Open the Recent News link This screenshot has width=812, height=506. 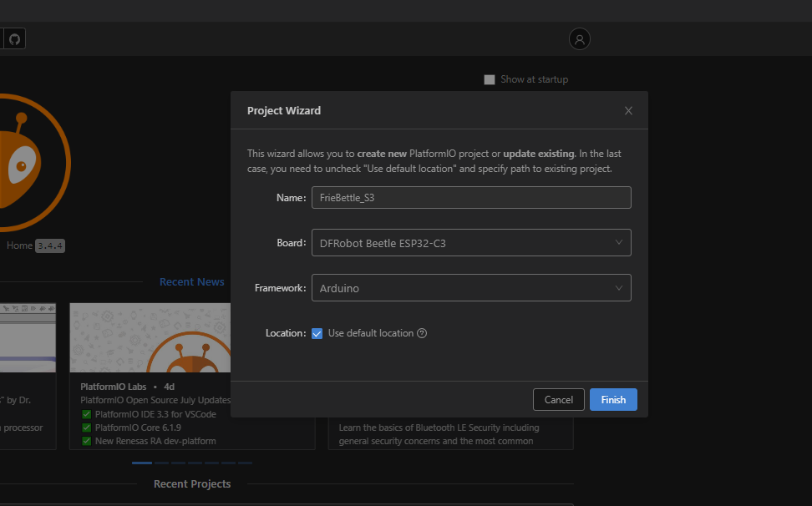pyautogui.click(x=191, y=282)
